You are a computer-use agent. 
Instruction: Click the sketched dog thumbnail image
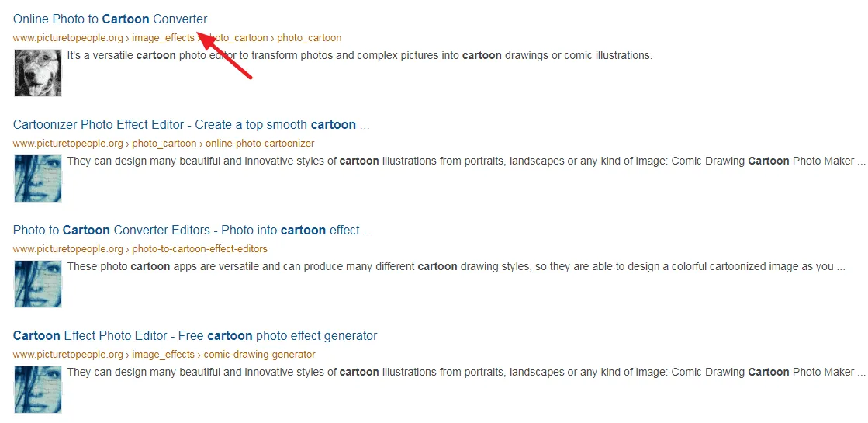coord(38,72)
